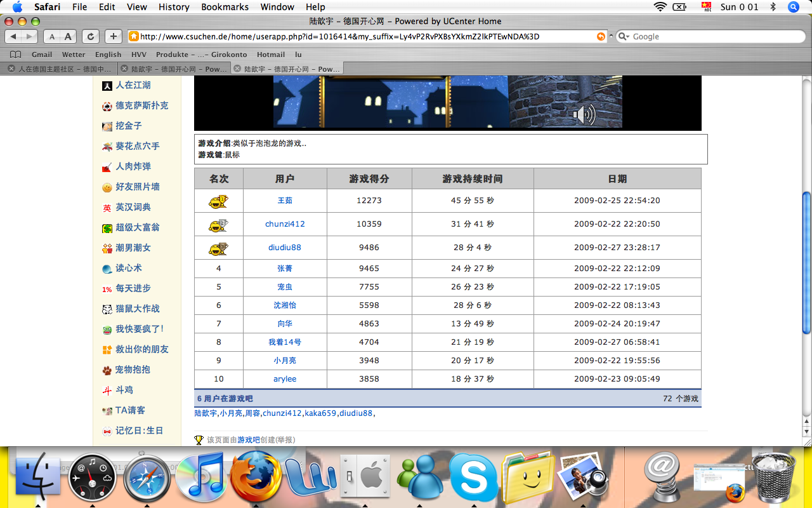812x508 pixels.
Task: Open user 王茹 profile in ranking
Action: pos(285,201)
